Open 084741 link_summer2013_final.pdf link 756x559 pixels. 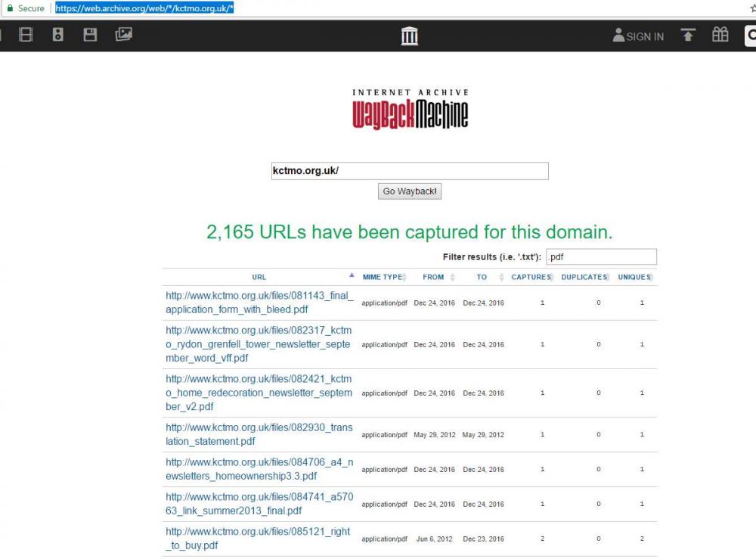(x=259, y=504)
